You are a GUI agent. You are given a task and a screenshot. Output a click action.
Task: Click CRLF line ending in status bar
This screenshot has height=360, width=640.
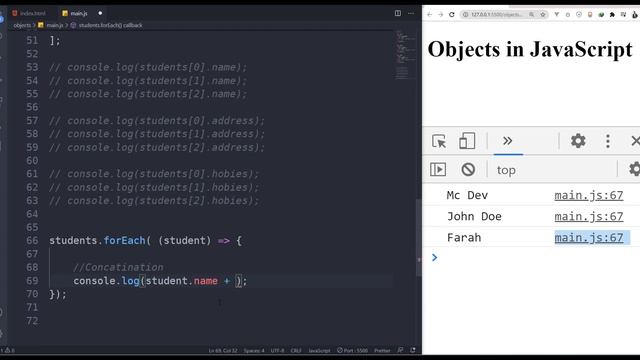coord(296,350)
